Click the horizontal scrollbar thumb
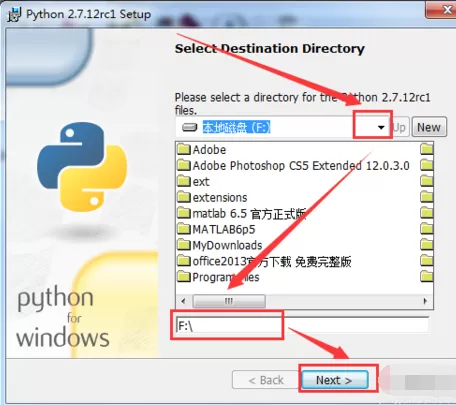456x405 pixels. [x=229, y=301]
